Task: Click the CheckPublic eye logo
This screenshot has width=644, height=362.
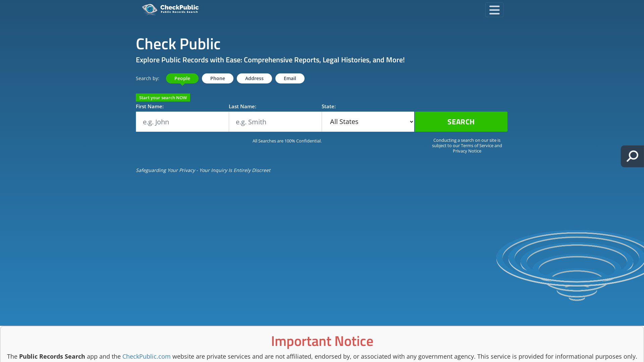Action: pos(170,9)
